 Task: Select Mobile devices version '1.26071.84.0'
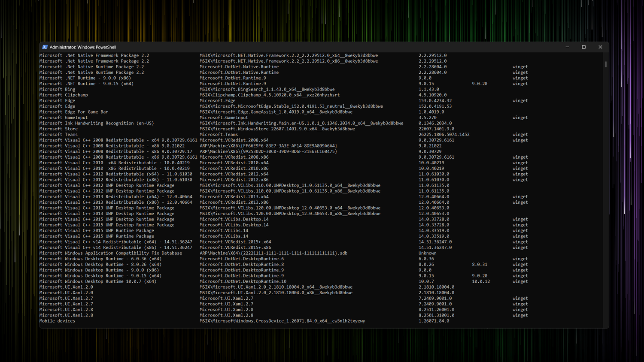434,321
